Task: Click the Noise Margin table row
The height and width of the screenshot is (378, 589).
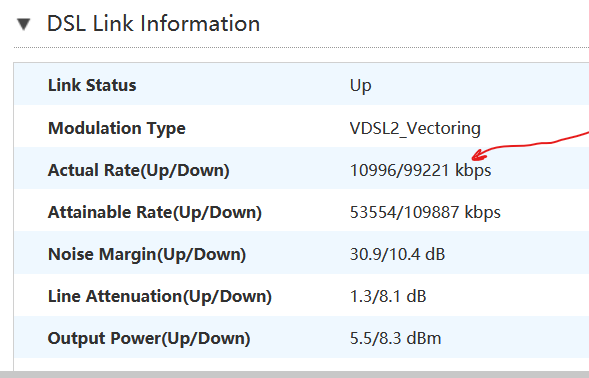Action: (x=302, y=253)
